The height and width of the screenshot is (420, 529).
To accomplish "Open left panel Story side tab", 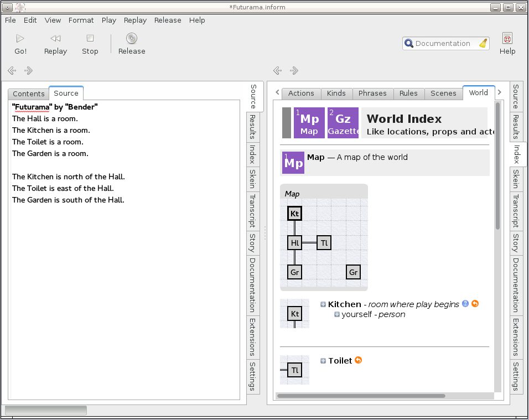I will click(x=252, y=242).
